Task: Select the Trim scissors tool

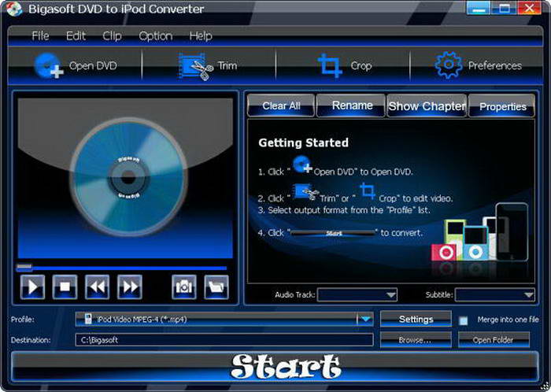Action: [x=195, y=66]
